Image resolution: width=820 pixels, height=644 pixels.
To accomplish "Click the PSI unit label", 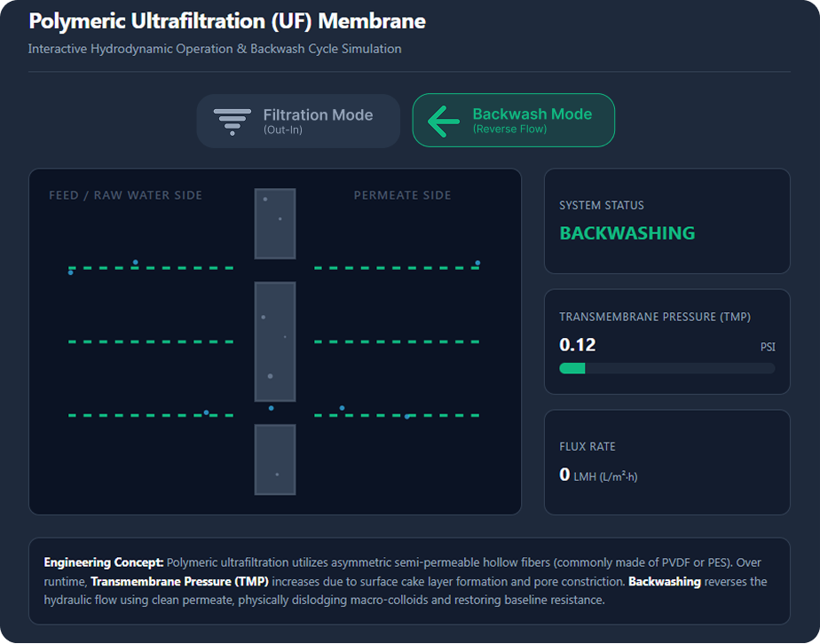I will [x=768, y=347].
